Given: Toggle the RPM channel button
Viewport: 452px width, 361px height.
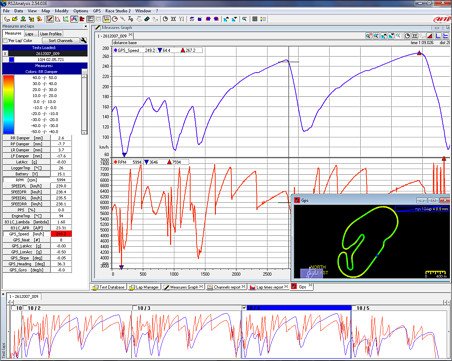Looking at the screenshot, I should pos(26,180).
